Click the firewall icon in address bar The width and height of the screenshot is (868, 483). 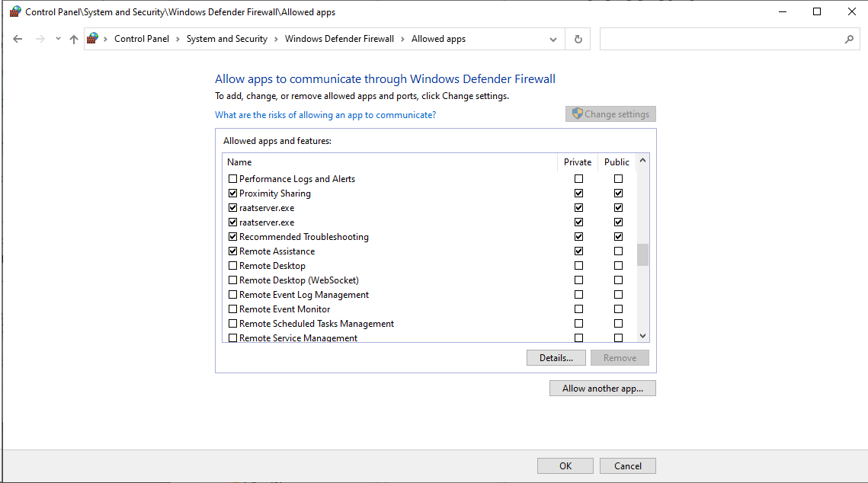[x=93, y=39]
